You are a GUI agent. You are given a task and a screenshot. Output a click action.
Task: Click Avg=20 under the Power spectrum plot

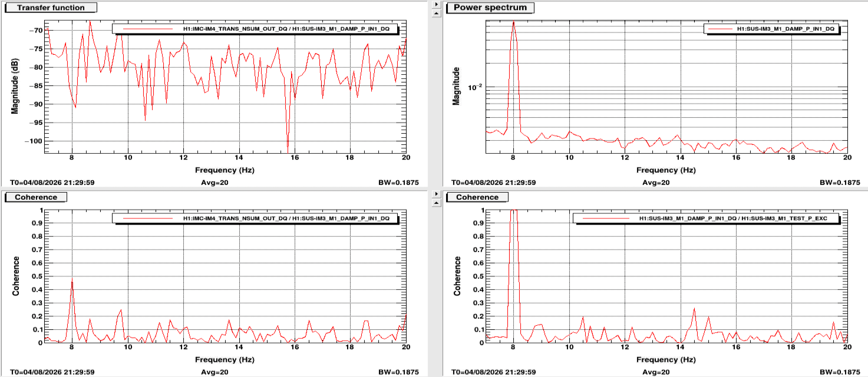[x=656, y=183]
